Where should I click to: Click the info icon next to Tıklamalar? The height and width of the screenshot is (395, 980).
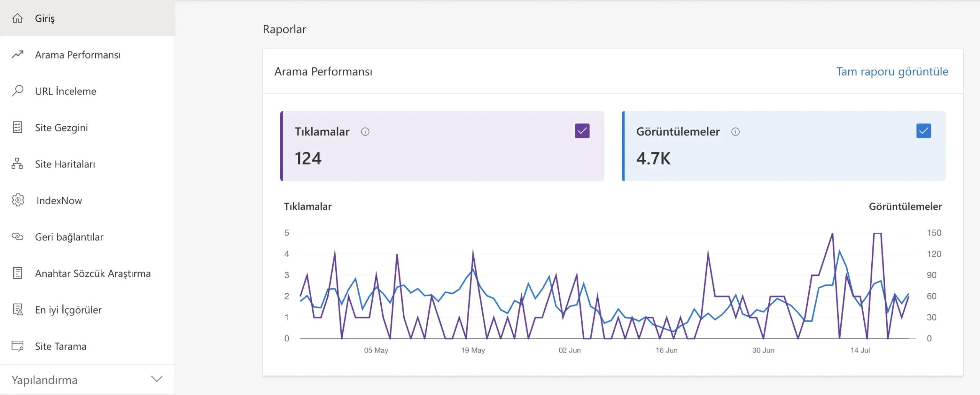(x=365, y=132)
